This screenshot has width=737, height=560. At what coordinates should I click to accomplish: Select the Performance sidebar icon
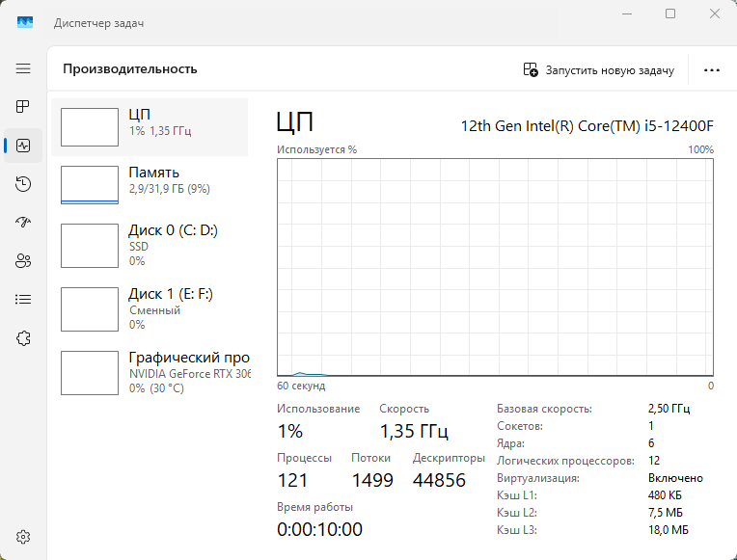[23, 146]
